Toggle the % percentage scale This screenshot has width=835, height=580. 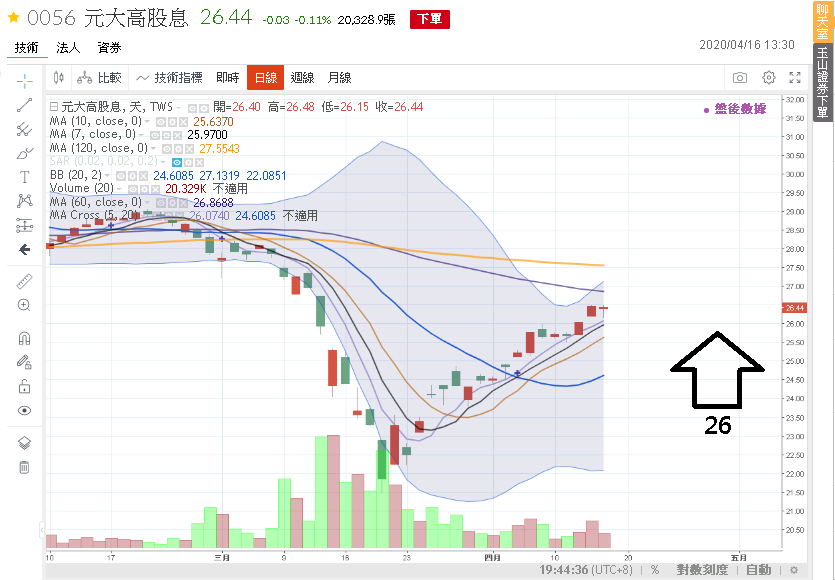[655, 570]
